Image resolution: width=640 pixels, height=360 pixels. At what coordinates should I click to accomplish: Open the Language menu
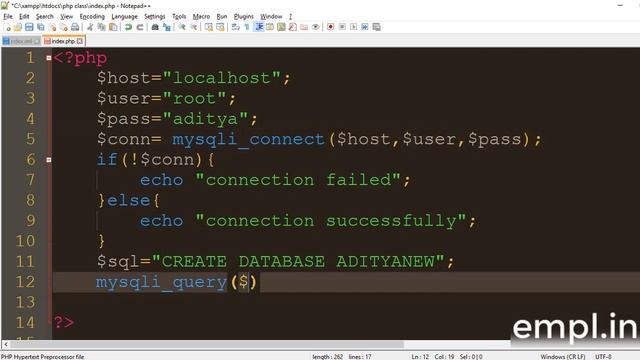pyautogui.click(x=124, y=16)
